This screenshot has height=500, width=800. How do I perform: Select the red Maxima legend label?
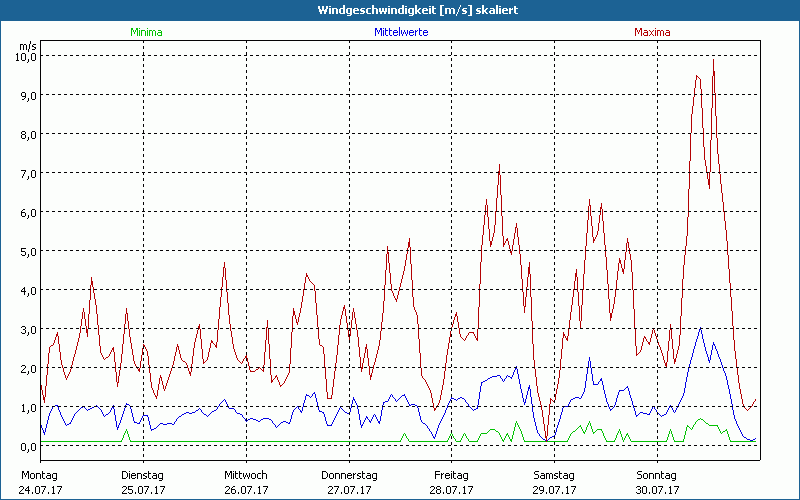pyautogui.click(x=653, y=32)
